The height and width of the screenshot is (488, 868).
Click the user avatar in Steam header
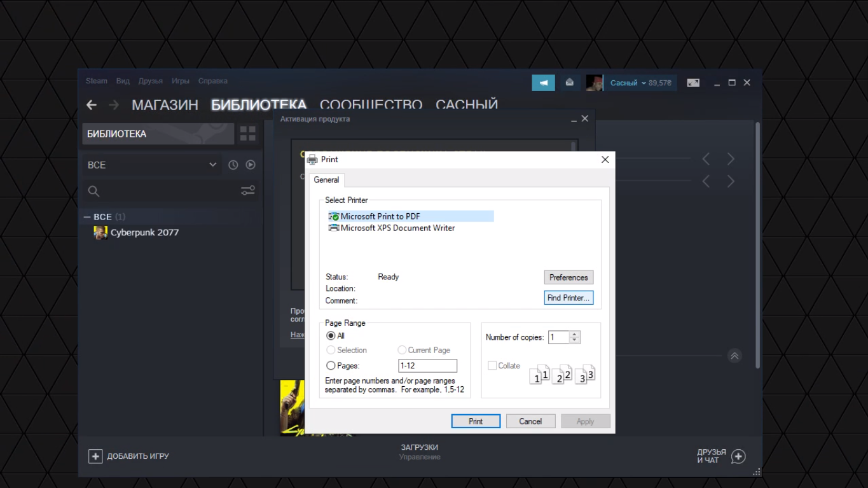594,83
